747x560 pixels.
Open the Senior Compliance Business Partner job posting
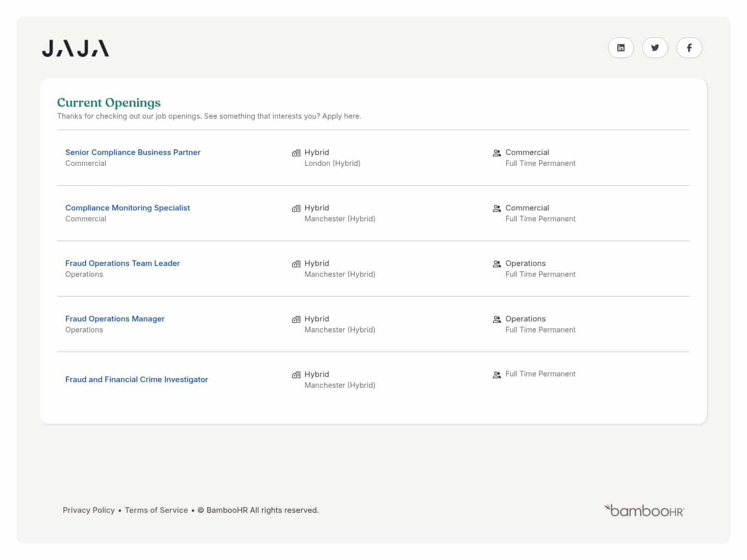(x=133, y=152)
